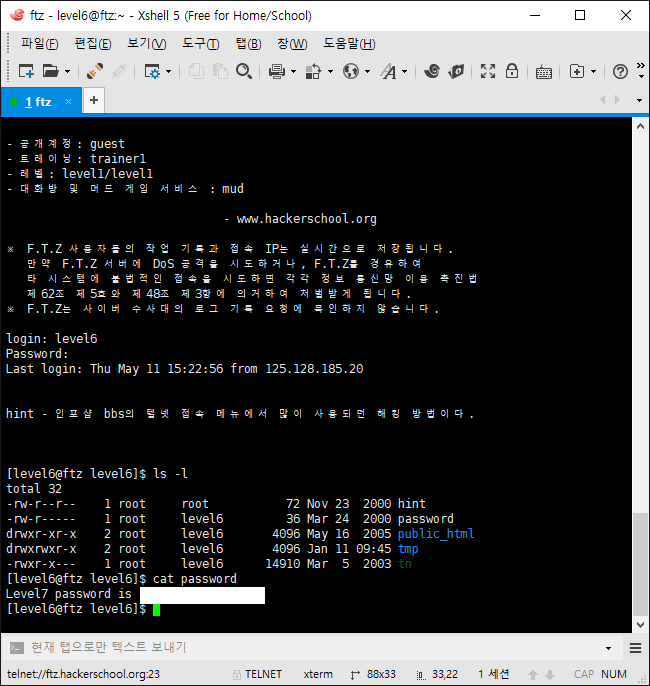650x686 pixels.
Task: Launch Xagent with the key icon
Action: 456,71
